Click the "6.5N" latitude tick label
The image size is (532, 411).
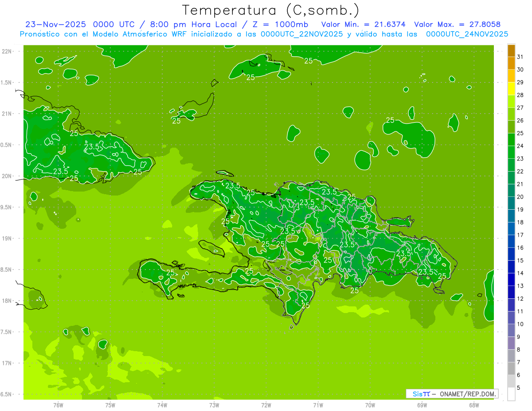6,394
